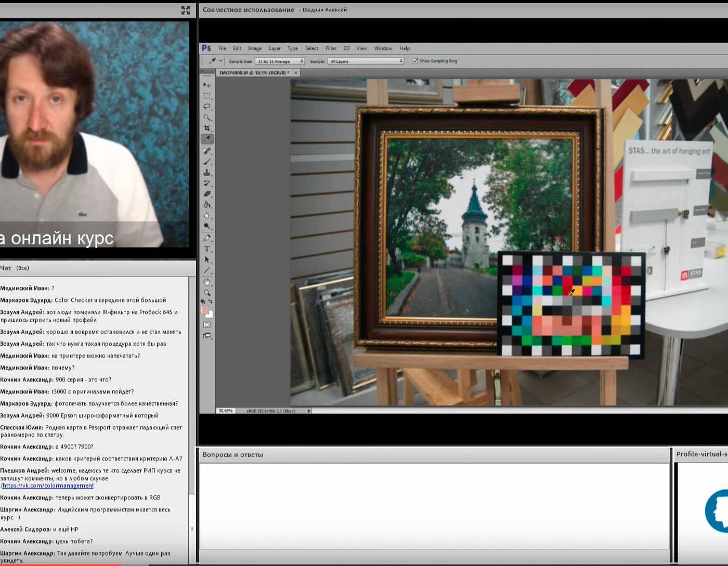The height and width of the screenshot is (566, 728).
Task: Click the sRGB IEC61966-2.1 status bar text
Action: click(x=271, y=411)
